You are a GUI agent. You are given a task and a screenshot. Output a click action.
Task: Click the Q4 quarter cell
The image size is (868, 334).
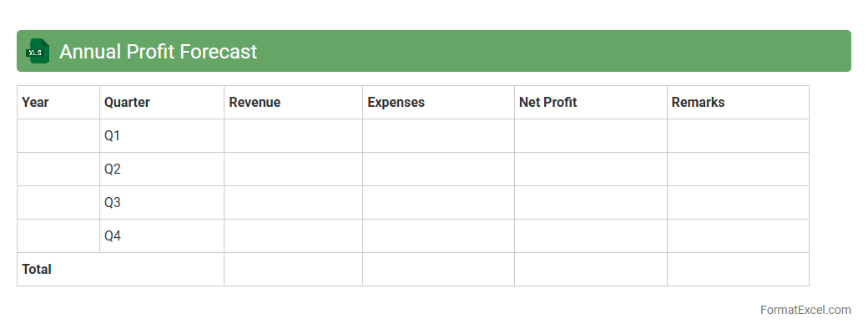[x=161, y=236]
